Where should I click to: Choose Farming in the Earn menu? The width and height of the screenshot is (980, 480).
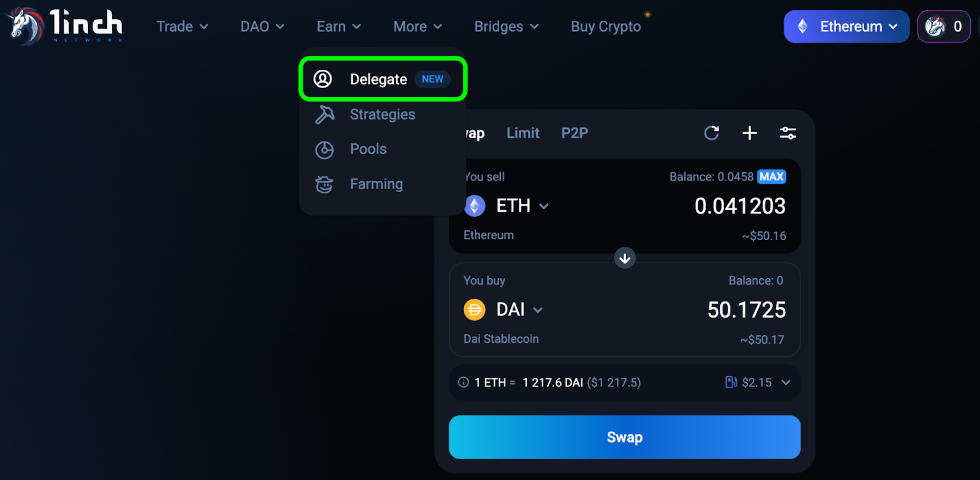click(x=376, y=184)
